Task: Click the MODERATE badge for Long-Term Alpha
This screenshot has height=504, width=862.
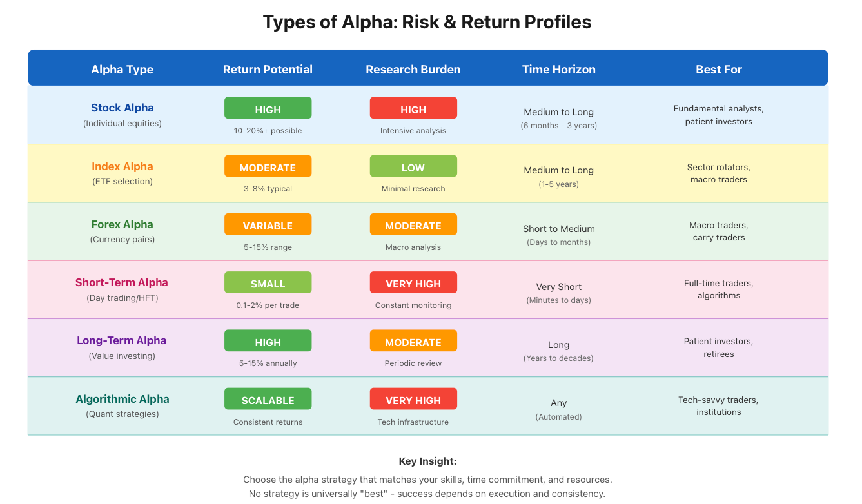Action: coord(413,341)
